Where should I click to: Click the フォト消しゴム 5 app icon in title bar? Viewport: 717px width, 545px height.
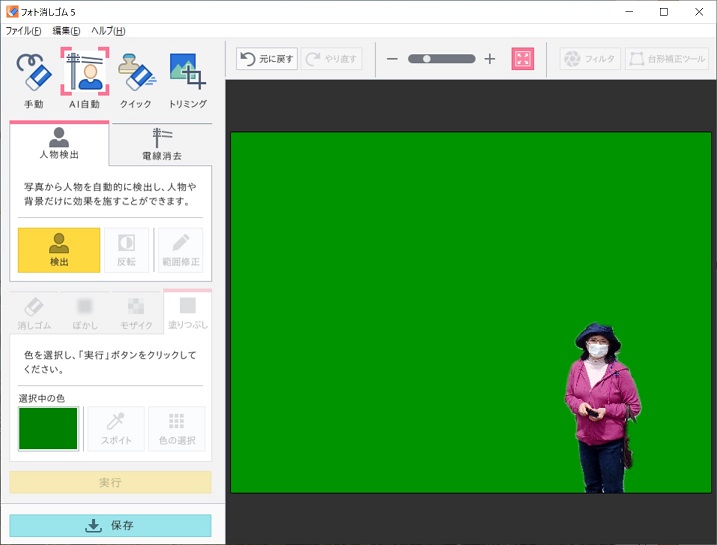pyautogui.click(x=12, y=11)
